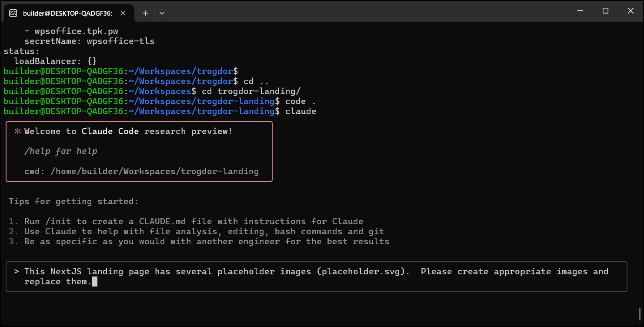This screenshot has height=327, width=644.
Task: Click the ">" prompt symbol in input box
Action: tap(17, 272)
